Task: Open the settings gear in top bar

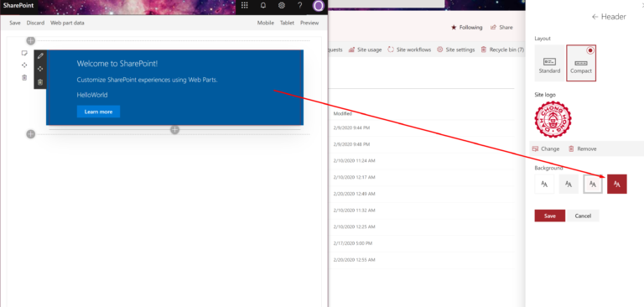Action: [282, 5]
